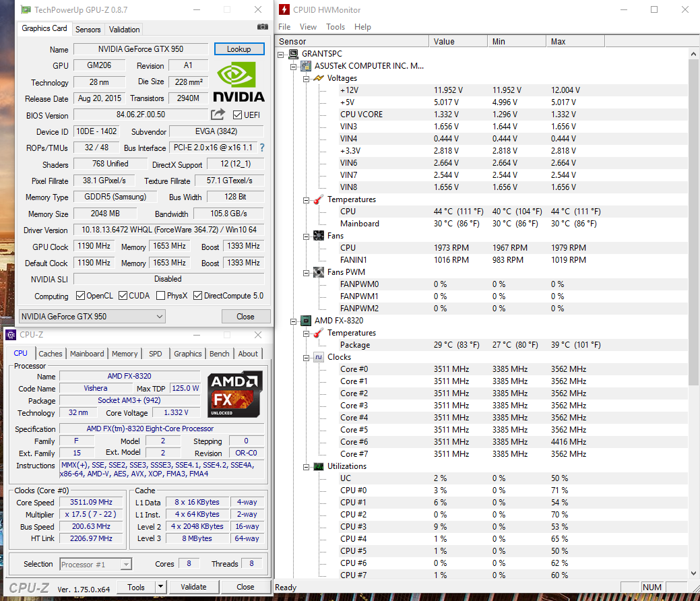Click the GPU-Z Lookup button
This screenshot has height=601, width=700.
[x=239, y=49]
